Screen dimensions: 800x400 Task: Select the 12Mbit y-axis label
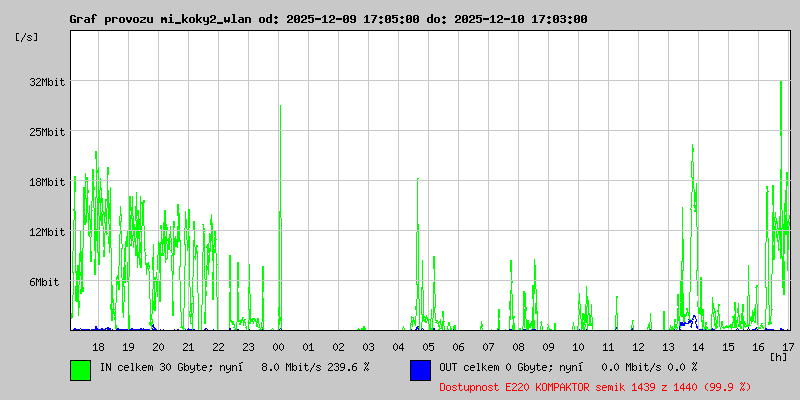pyautogui.click(x=47, y=232)
